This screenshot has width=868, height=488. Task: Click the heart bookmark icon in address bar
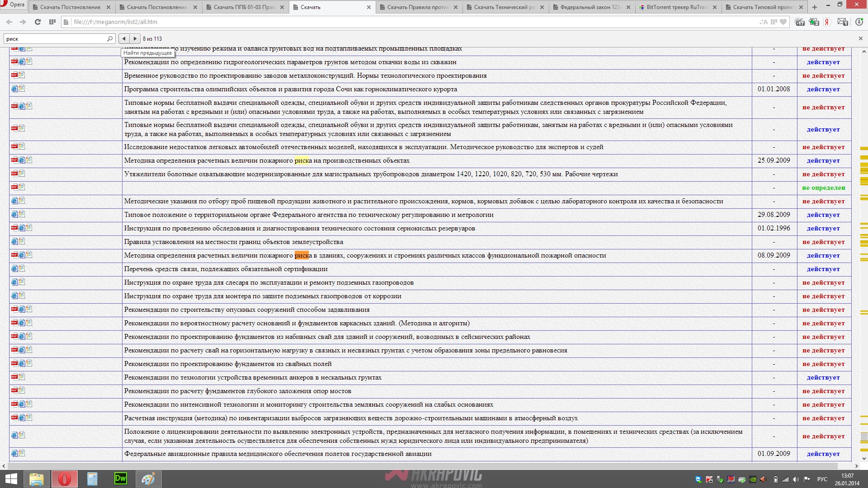(783, 22)
